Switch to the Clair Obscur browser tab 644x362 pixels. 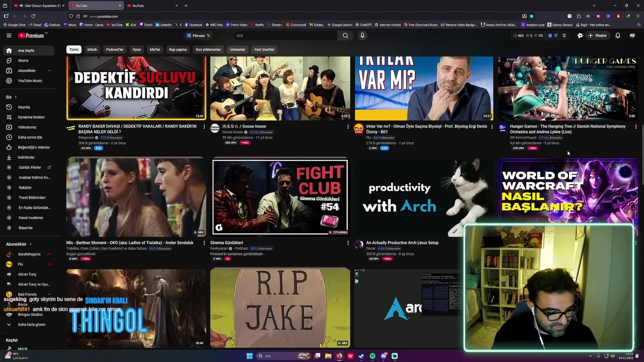pyautogui.click(x=40, y=6)
